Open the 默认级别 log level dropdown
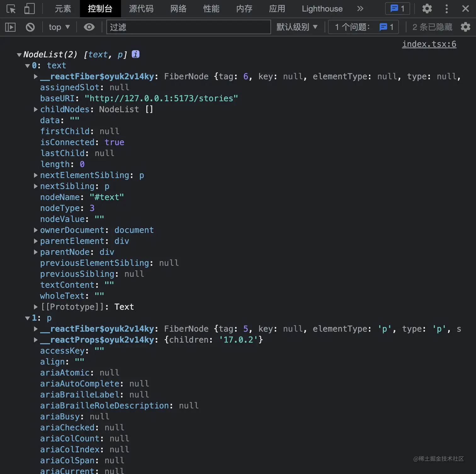 (297, 27)
